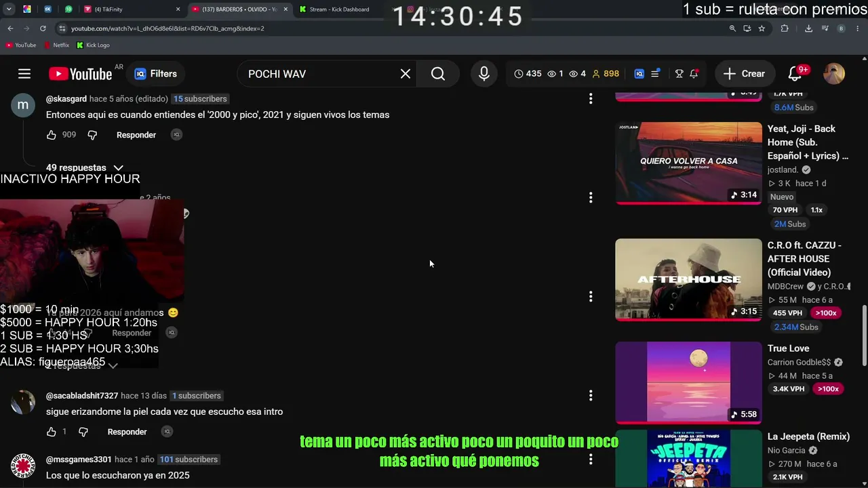Open the browser tab search dropdown
Viewport: 868px width, 488px height.
point(9,9)
